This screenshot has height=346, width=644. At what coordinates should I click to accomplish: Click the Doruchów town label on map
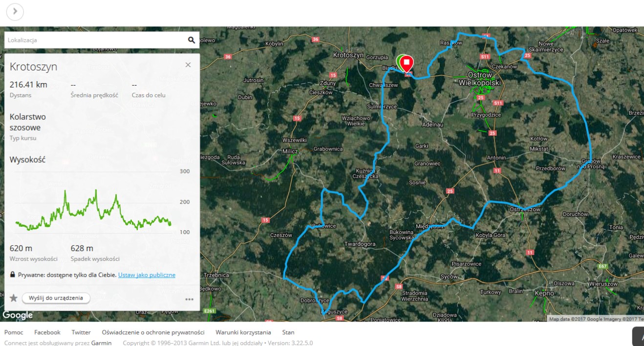[575, 214]
